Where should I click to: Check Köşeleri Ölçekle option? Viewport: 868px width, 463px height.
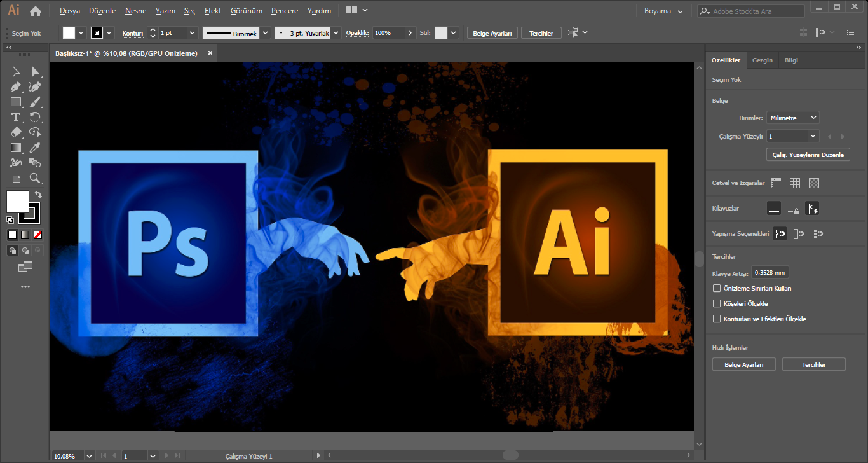coord(717,303)
